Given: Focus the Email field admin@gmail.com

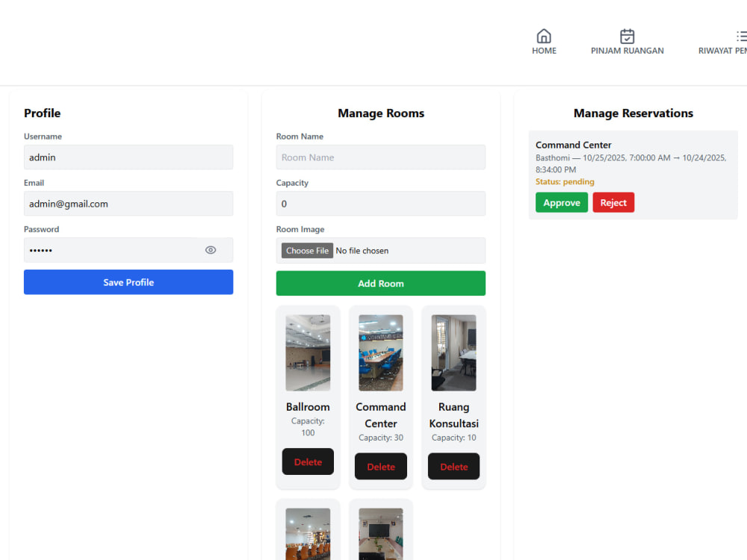Looking at the screenshot, I should [x=128, y=204].
